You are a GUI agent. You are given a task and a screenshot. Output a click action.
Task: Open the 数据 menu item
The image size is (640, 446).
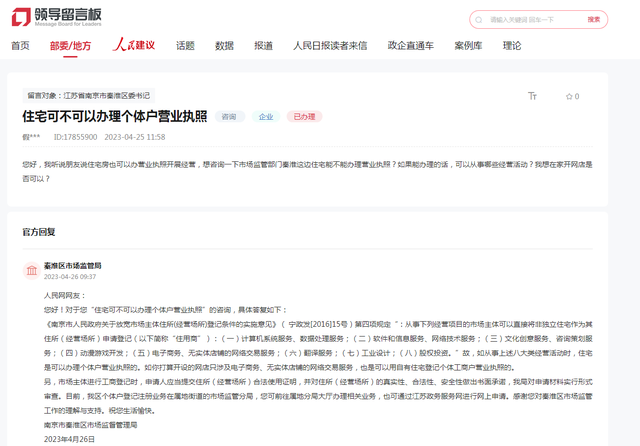224,46
